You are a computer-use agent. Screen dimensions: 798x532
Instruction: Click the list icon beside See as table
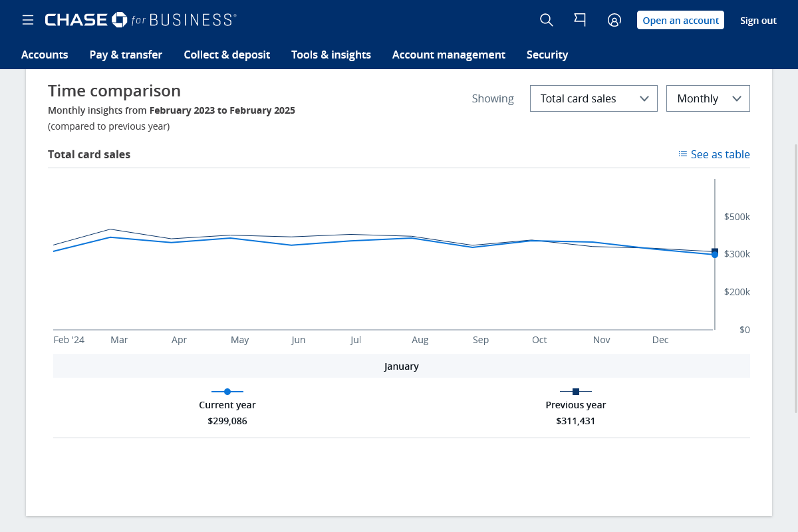pyautogui.click(x=682, y=154)
